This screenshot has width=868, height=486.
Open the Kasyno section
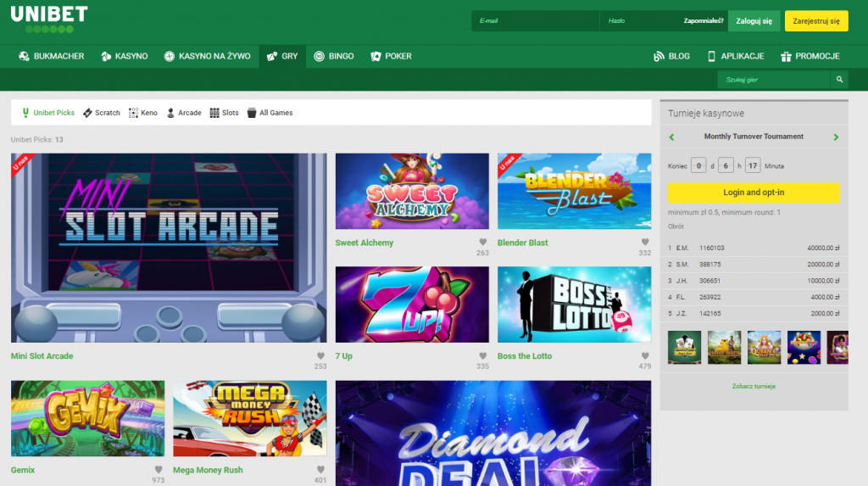point(124,56)
